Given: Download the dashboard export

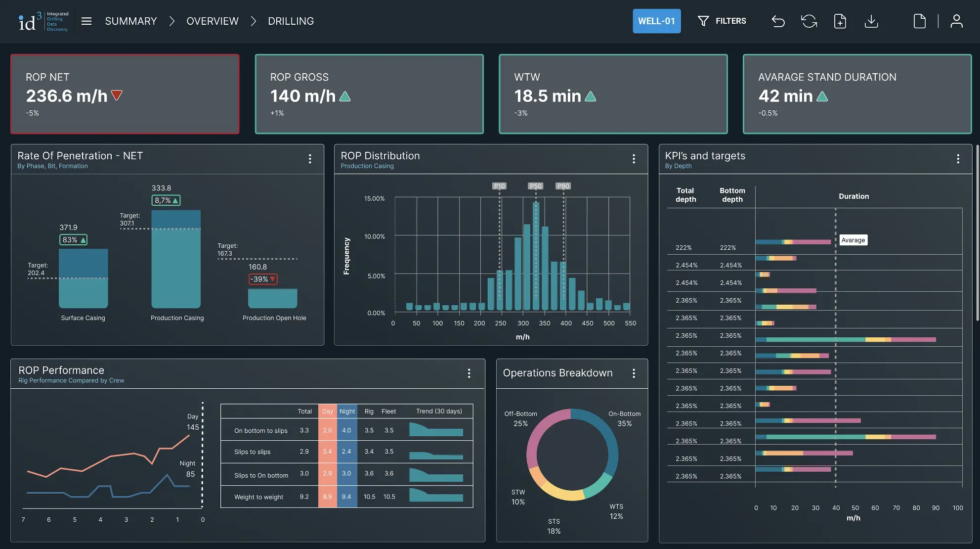Looking at the screenshot, I should click(871, 21).
